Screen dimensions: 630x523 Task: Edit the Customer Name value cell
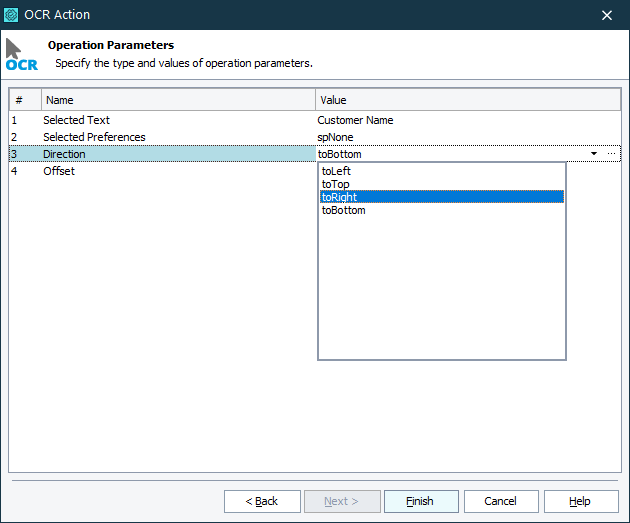[355, 120]
